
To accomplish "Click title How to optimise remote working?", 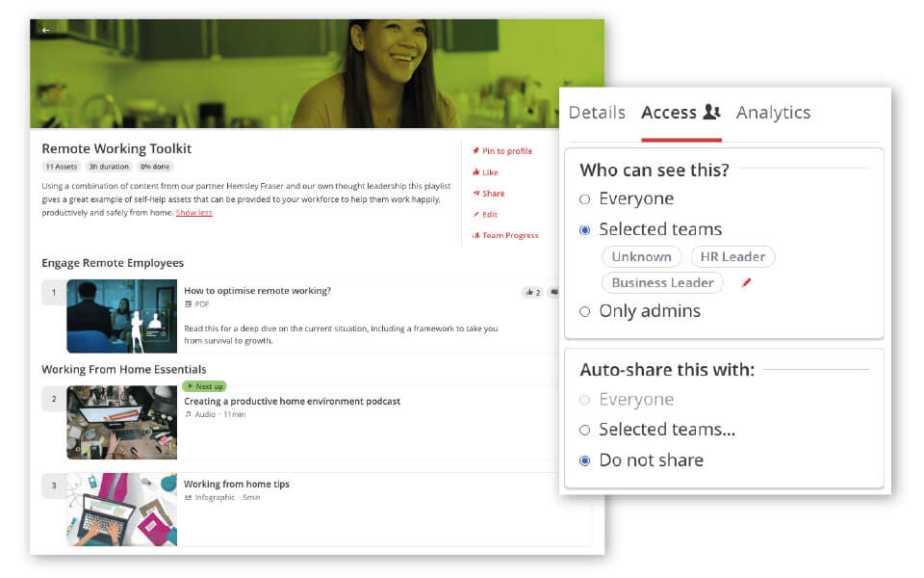I will point(258,291).
